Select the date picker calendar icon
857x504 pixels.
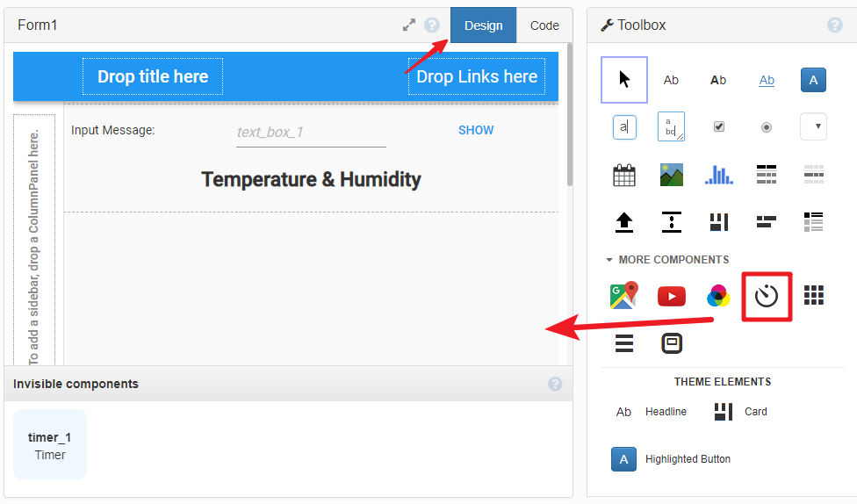(623, 175)
